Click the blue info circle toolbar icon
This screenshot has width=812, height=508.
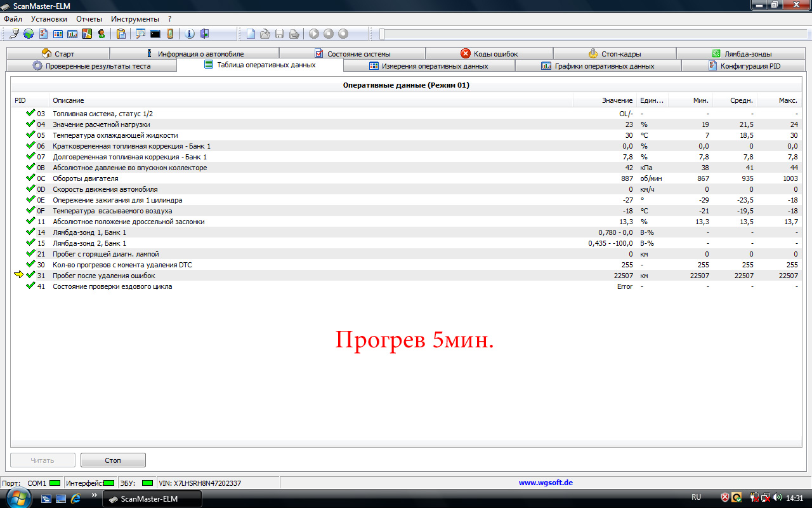190,34
